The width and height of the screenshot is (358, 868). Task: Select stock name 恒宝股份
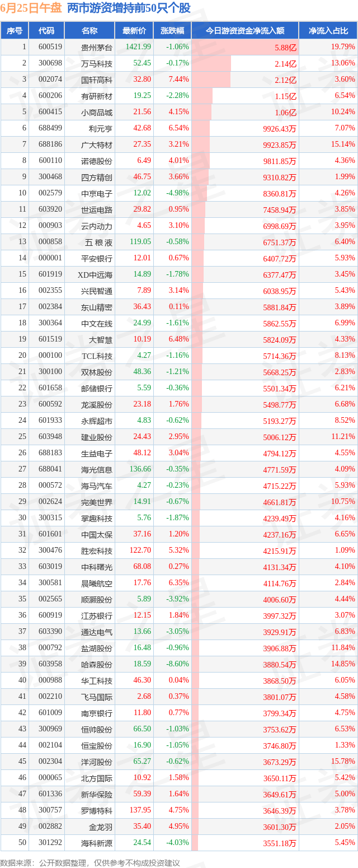[x=97, y=745]
